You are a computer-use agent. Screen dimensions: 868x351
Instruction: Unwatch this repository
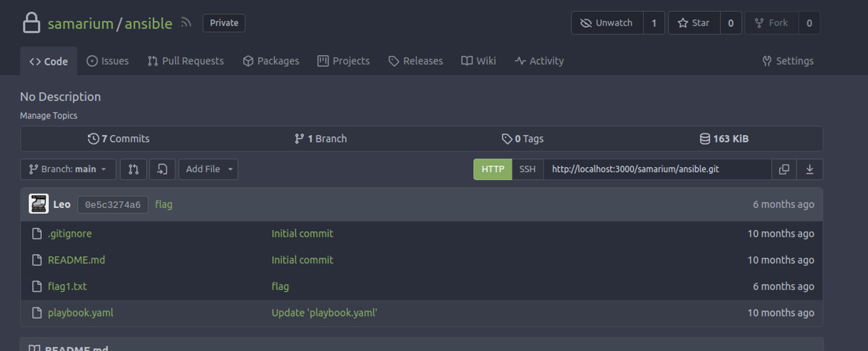pos(607,23)
